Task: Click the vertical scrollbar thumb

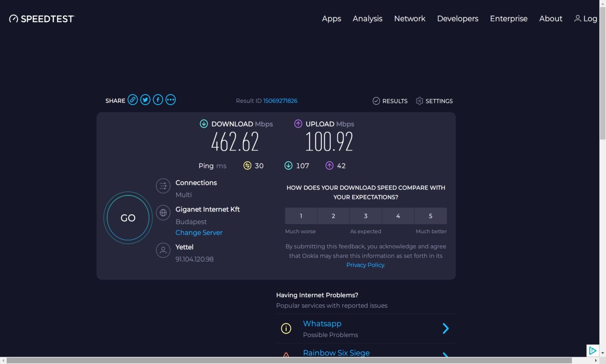Action: click(602, 73)
